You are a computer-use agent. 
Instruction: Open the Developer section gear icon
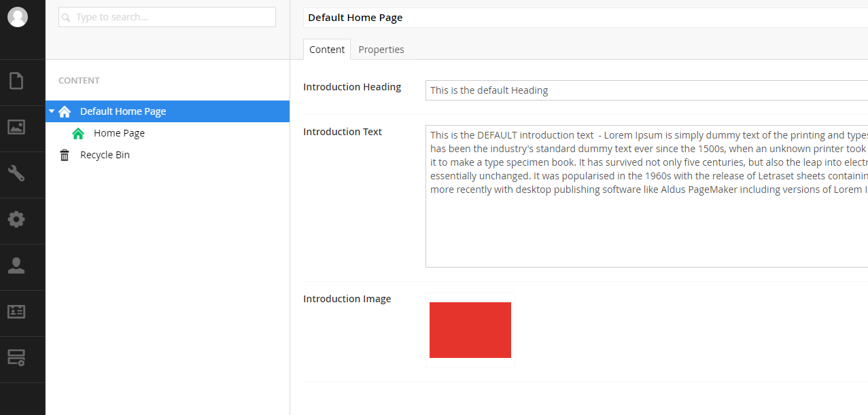[x=16, y=219]
